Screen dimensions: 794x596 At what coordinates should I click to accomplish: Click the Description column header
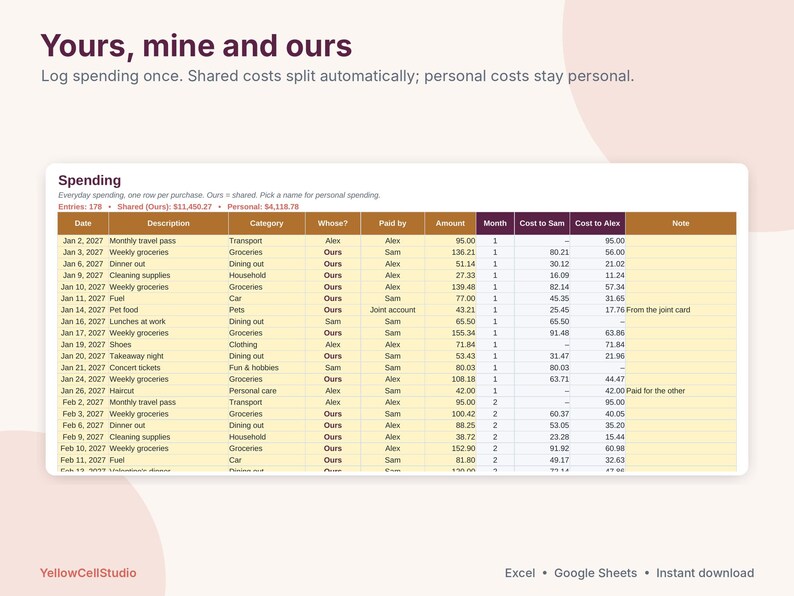tap(168, 223)
